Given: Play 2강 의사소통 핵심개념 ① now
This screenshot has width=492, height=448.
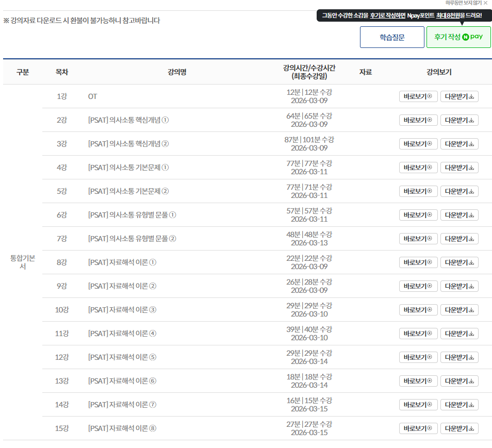Looking at the screenshot, I should 418,120.
